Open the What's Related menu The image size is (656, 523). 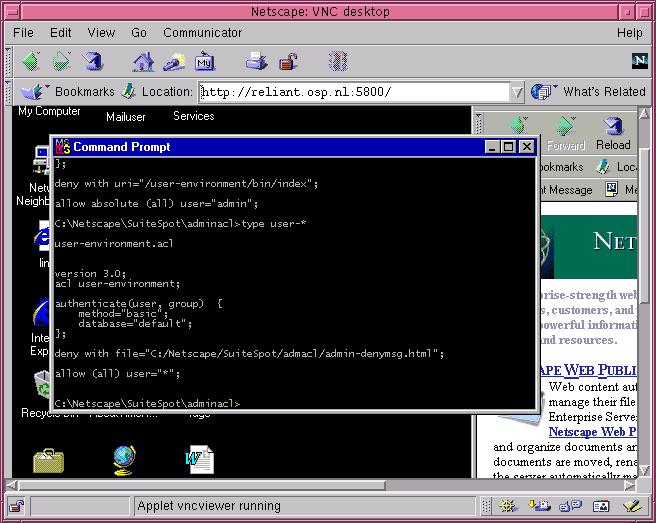pos(590,91)
